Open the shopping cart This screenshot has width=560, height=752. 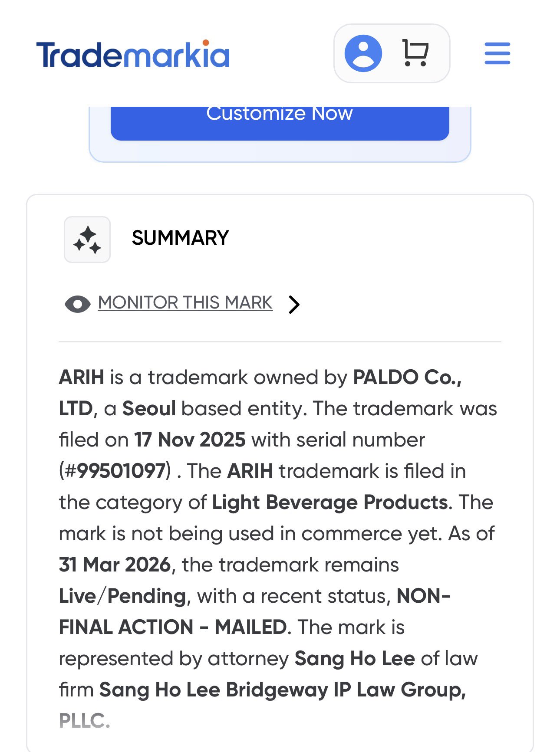click(x=415, y=53)
